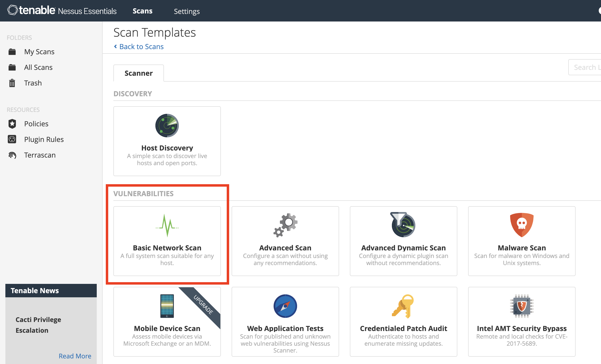
Task: Switch to the Settings menu
Action: tap(187, 11)
